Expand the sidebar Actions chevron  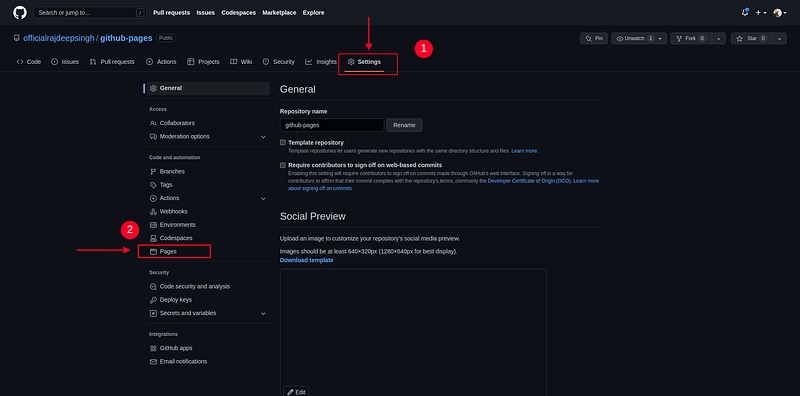click(263, 199)
